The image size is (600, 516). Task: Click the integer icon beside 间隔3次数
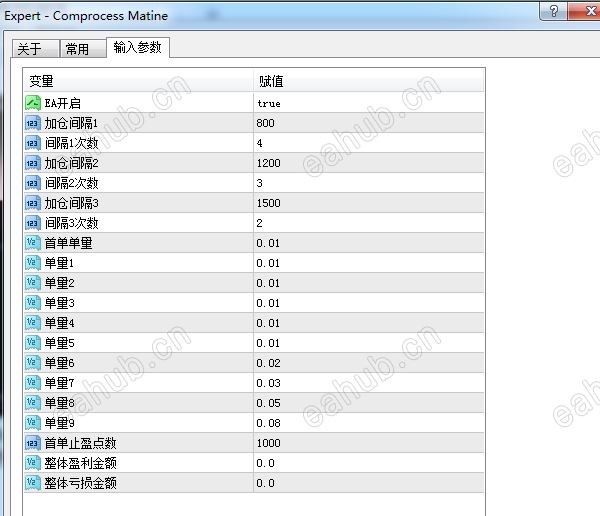pyautogui.click(x=33, y=223)
